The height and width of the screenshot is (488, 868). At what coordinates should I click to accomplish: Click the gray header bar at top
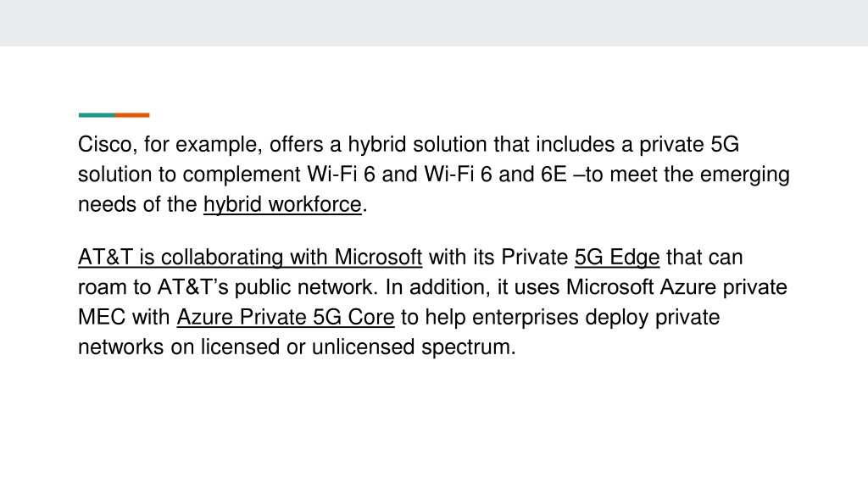tap(434, 23)
